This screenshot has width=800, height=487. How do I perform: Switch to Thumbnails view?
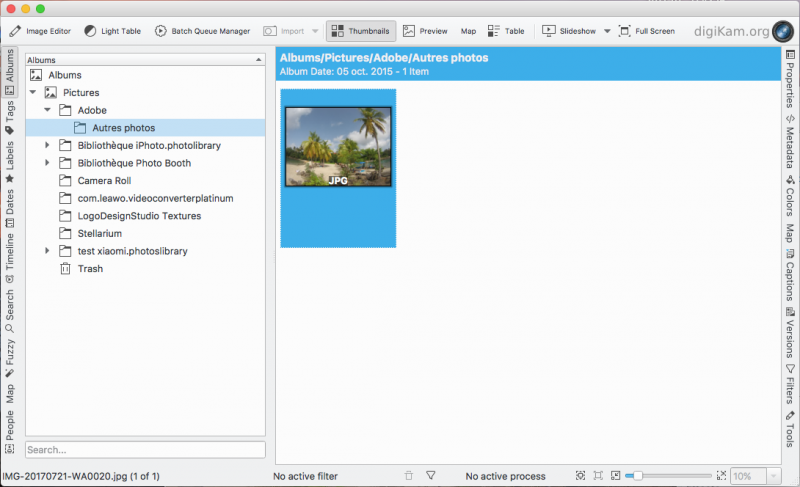coord(361,31)
